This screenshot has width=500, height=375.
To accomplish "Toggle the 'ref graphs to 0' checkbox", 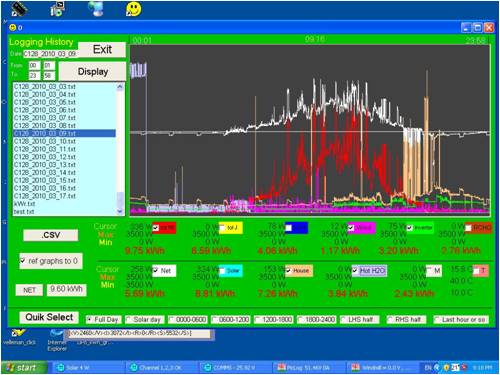I will [22, 260].
